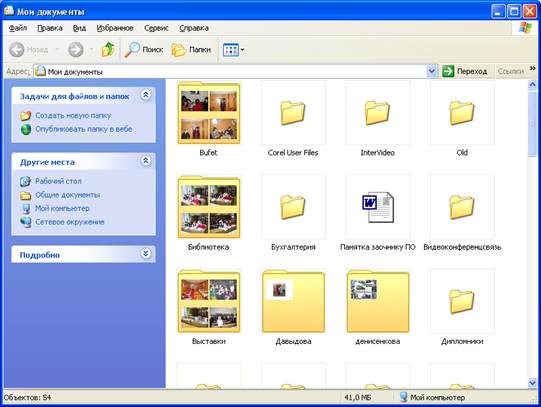Viewport: 541px width, 407px height.
Task: Select the Corel User Files folder
Action: (293, 113)
